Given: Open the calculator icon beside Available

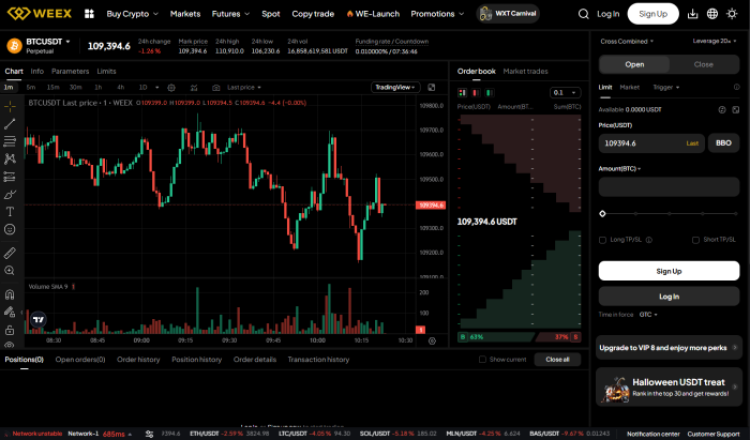Looking at the screenshot, I should click(736, 110).
